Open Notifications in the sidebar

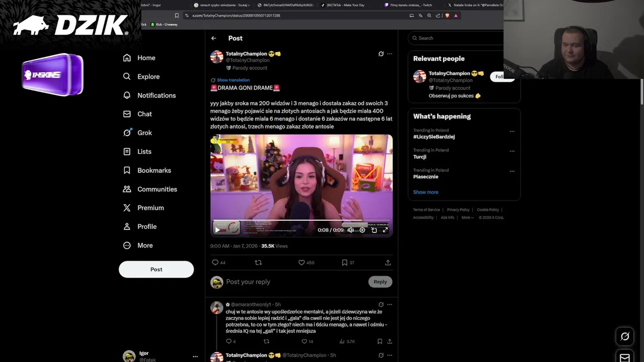pos(149,95)
